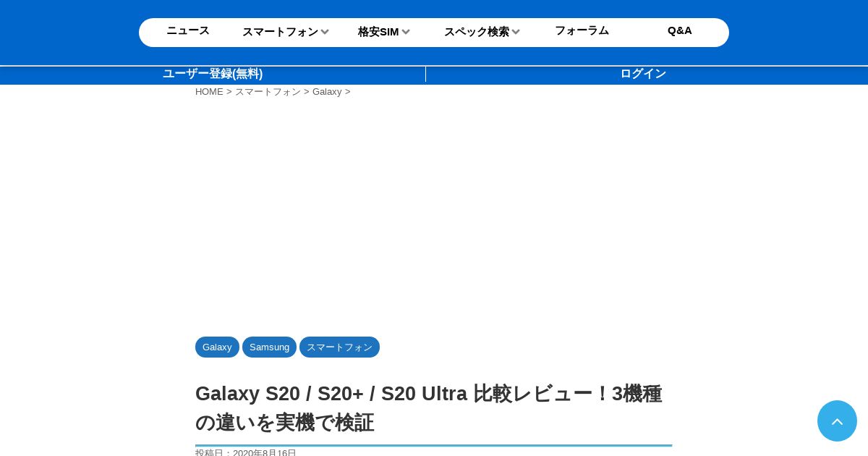Click the 投稿日 2020年8月16日 date text

click(x=246, y=453)
